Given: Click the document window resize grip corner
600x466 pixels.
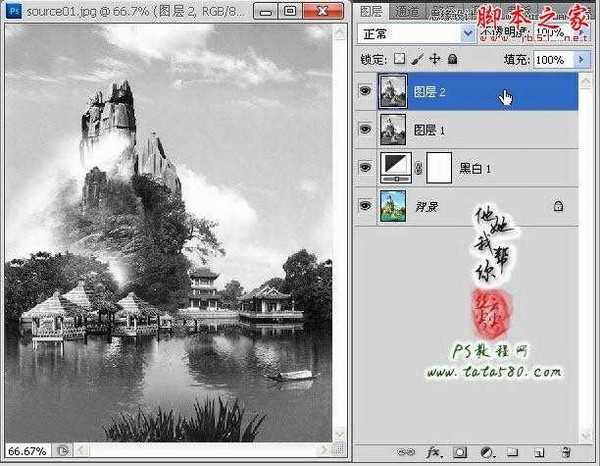Looking at the screenshot, I should coord(339,450).
